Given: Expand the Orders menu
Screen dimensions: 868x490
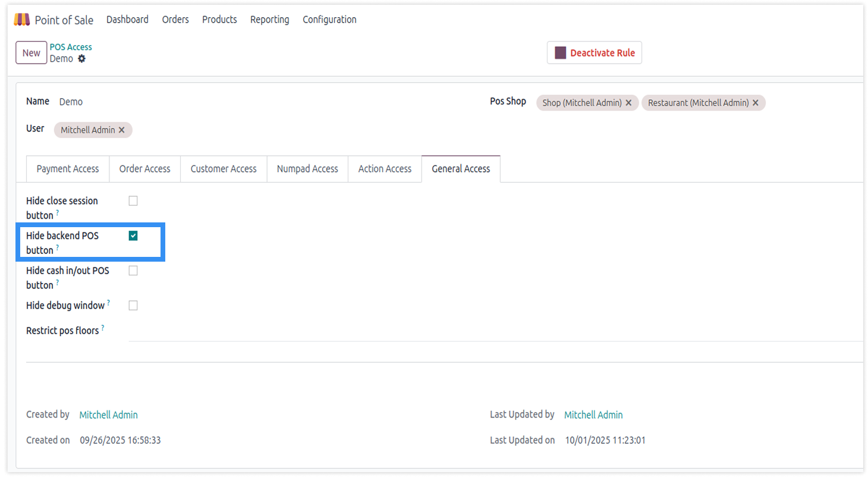Looking at the screenshot, I should coord(175,20).
